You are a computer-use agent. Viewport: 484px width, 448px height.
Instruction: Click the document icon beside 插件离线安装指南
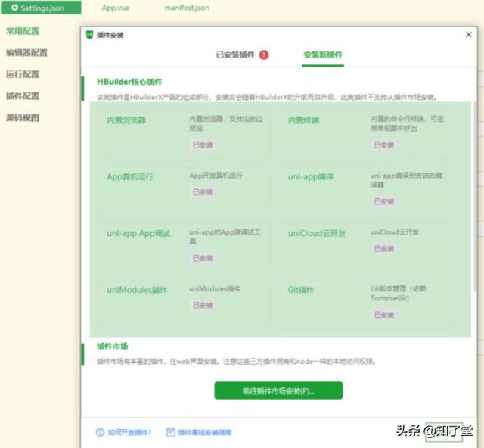pos(170,432)
